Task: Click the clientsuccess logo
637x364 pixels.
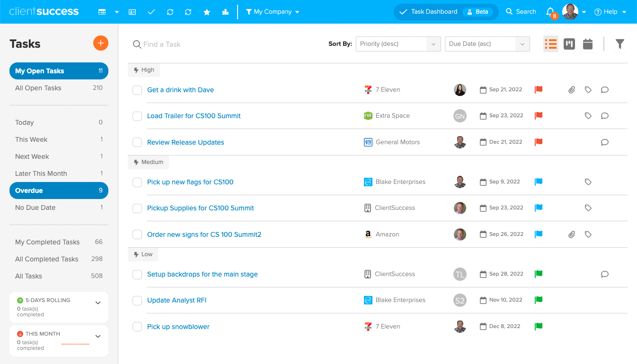Action: click(x=44, y=11)
